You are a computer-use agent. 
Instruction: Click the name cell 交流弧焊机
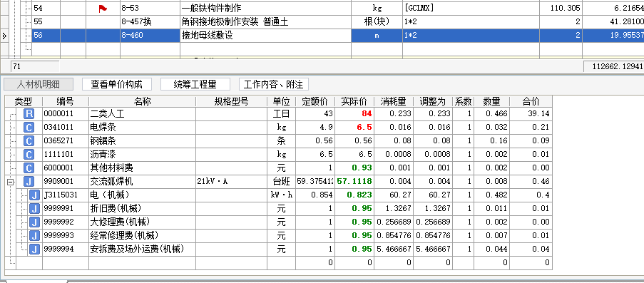pos(142,181)
